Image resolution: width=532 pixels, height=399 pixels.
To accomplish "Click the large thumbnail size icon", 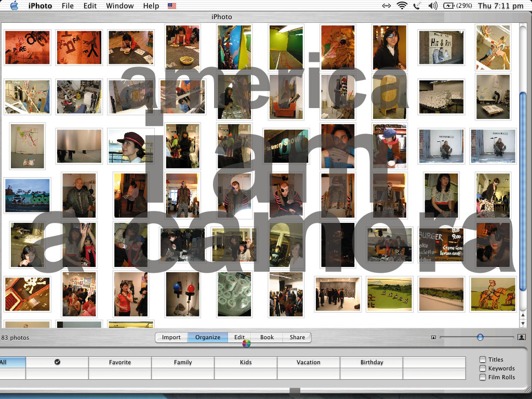I will [522, 337].
